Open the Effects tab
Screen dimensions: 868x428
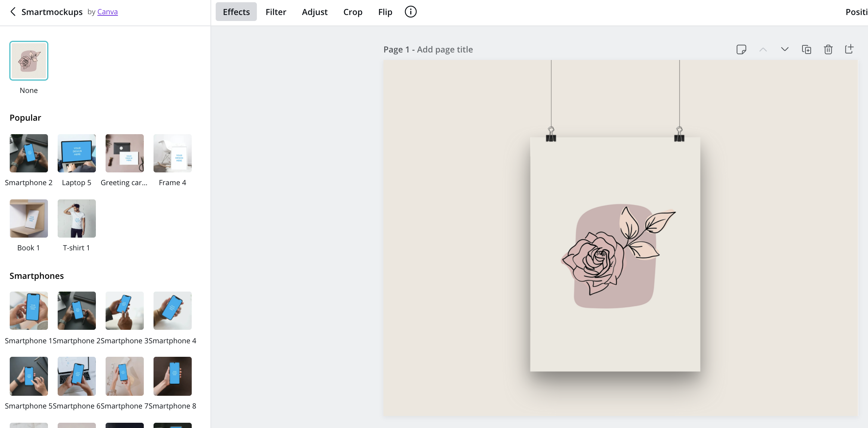pos(236,12)
